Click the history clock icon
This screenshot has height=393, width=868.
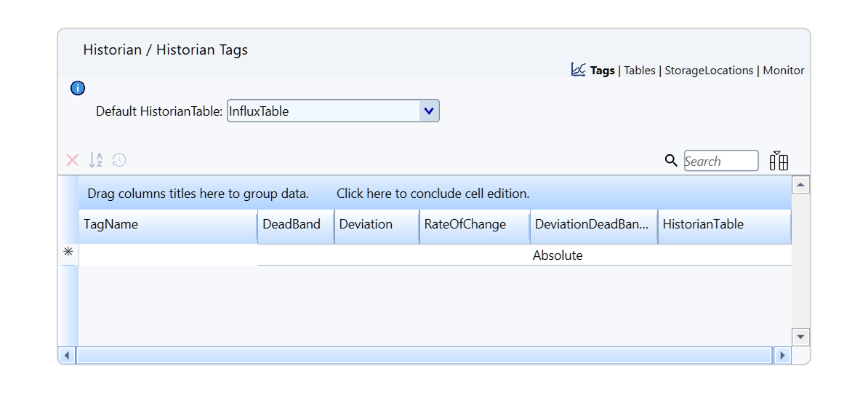tap(119, 161)
